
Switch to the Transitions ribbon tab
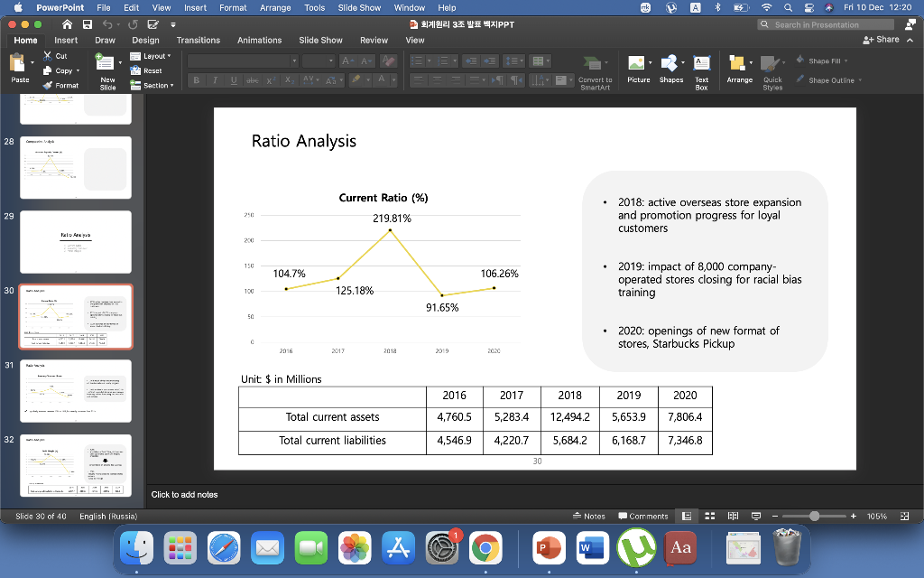(x=199, y=40)
